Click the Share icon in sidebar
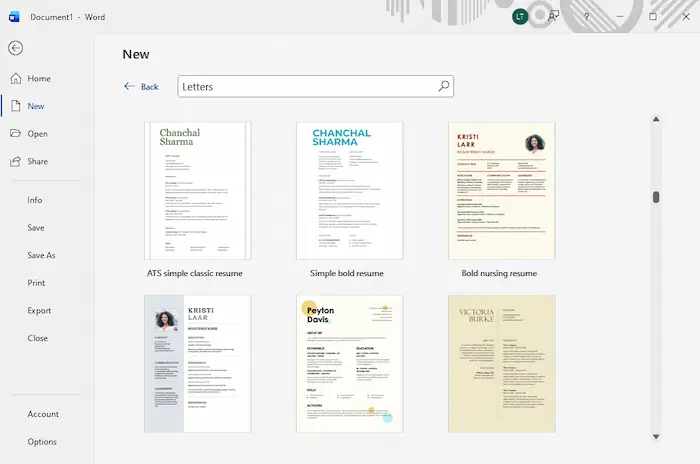Screen dimensions: 700x464 (x=16, y=161)
